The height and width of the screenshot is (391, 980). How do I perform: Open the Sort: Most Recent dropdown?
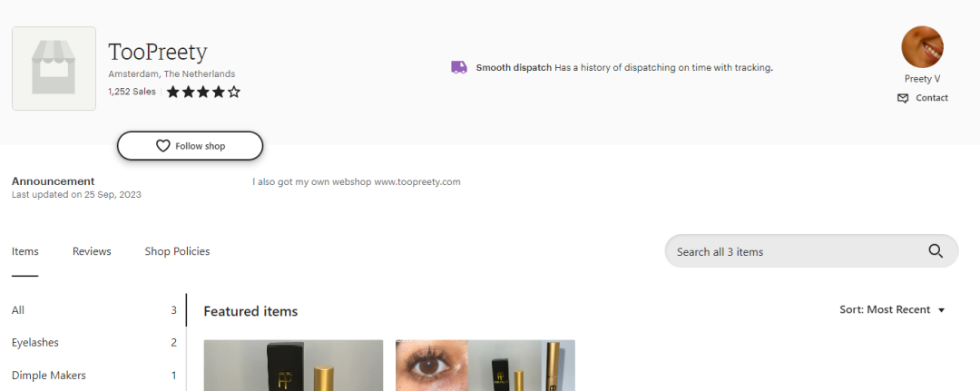(x=892, y=309)
